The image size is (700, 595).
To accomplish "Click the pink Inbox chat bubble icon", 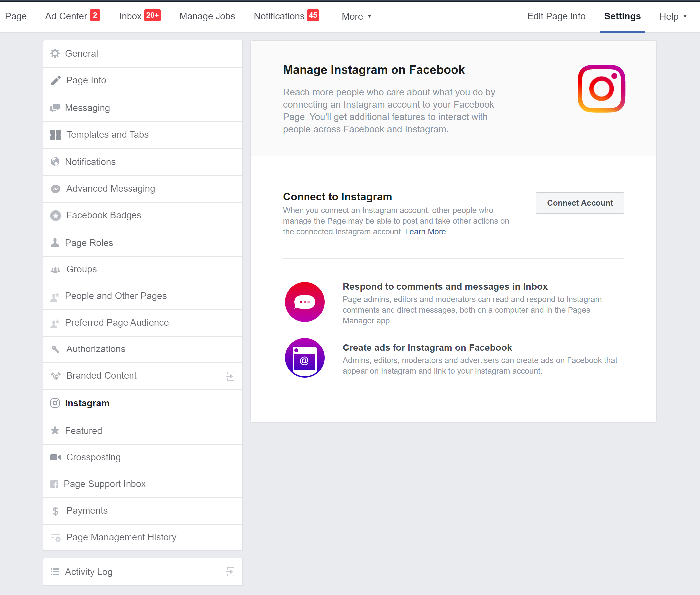I will [305, 302].
